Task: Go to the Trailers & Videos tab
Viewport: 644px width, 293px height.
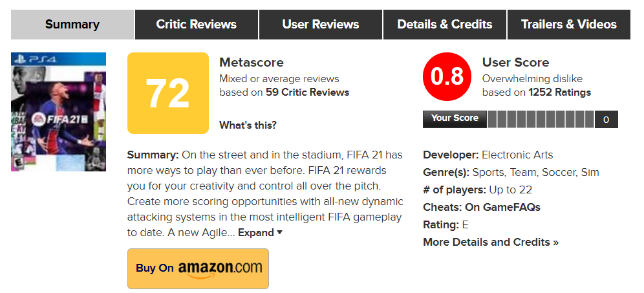Action: (569, 25)
